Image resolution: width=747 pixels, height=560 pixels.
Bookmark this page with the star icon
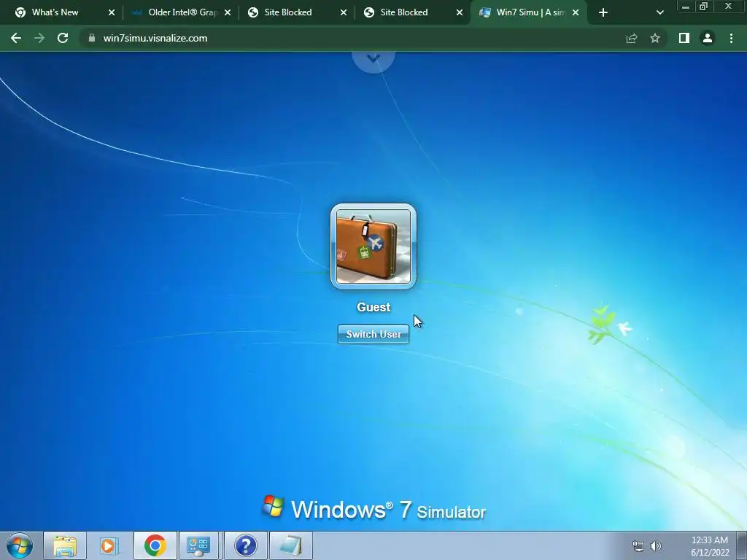655,38
